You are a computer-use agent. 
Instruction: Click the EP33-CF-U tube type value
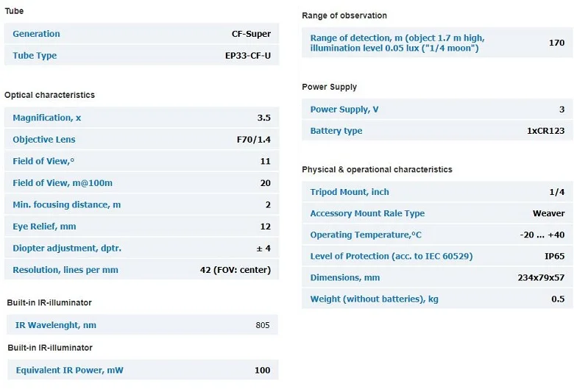pos(248,56)
